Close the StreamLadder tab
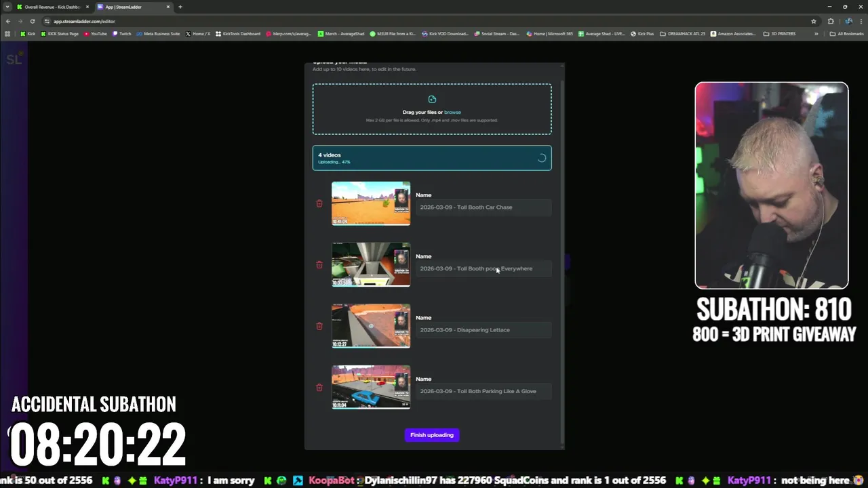 click(x=168, y=7)
